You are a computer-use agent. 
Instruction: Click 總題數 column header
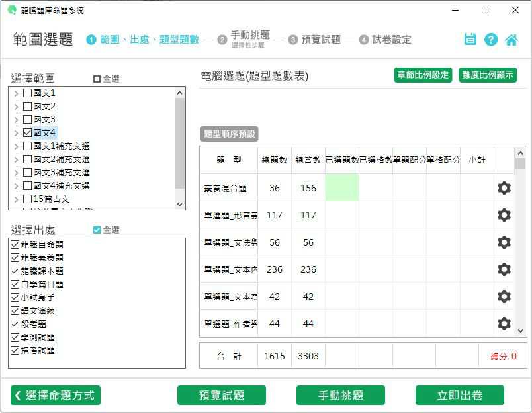(x=275, y=160)
